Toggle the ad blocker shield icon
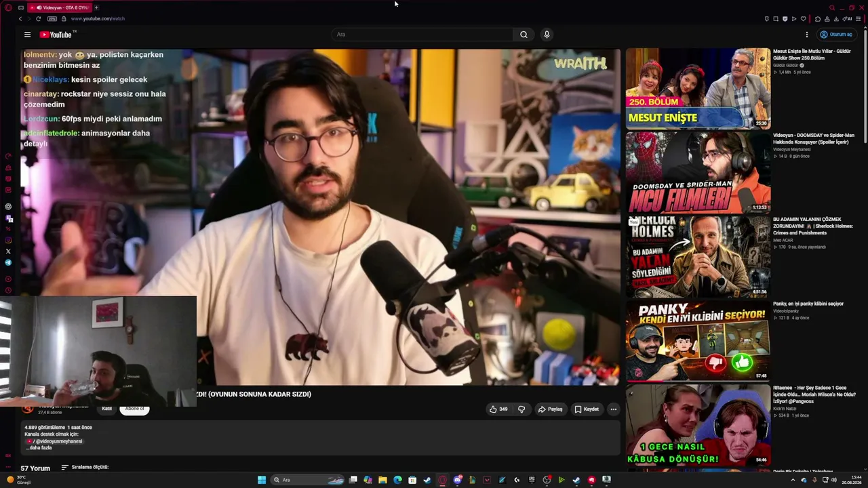 [785, 19]
